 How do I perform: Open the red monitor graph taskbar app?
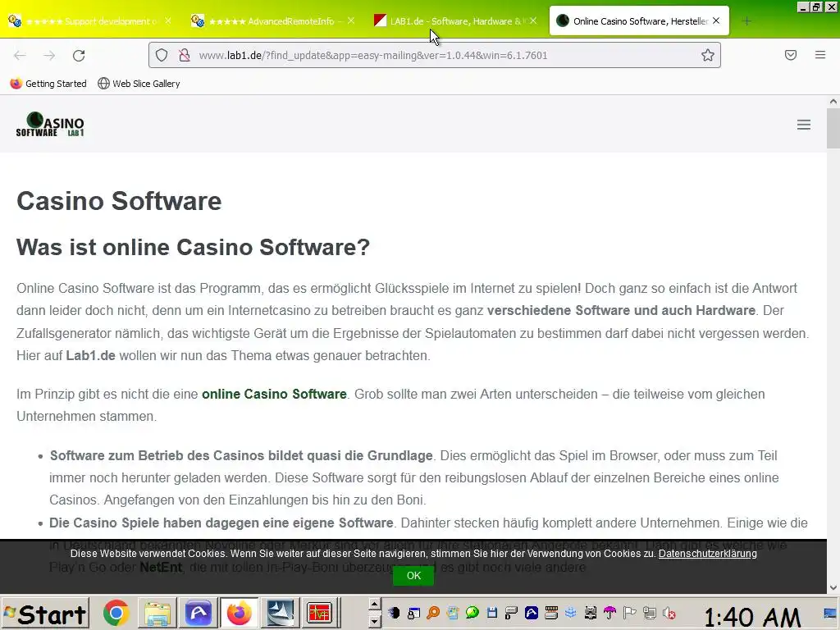pos(320,614)
